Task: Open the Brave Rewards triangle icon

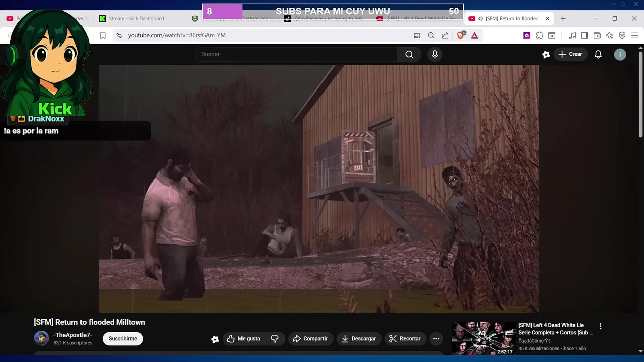Action: 474,35
